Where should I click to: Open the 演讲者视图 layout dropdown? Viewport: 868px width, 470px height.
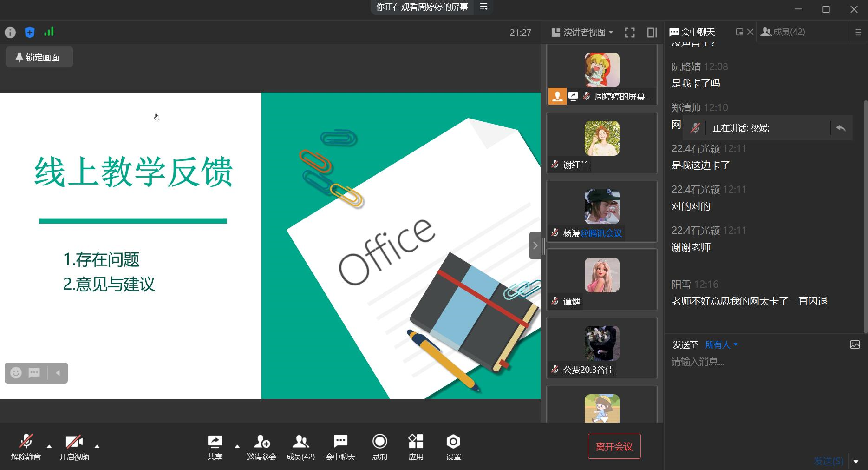(582, 33)
